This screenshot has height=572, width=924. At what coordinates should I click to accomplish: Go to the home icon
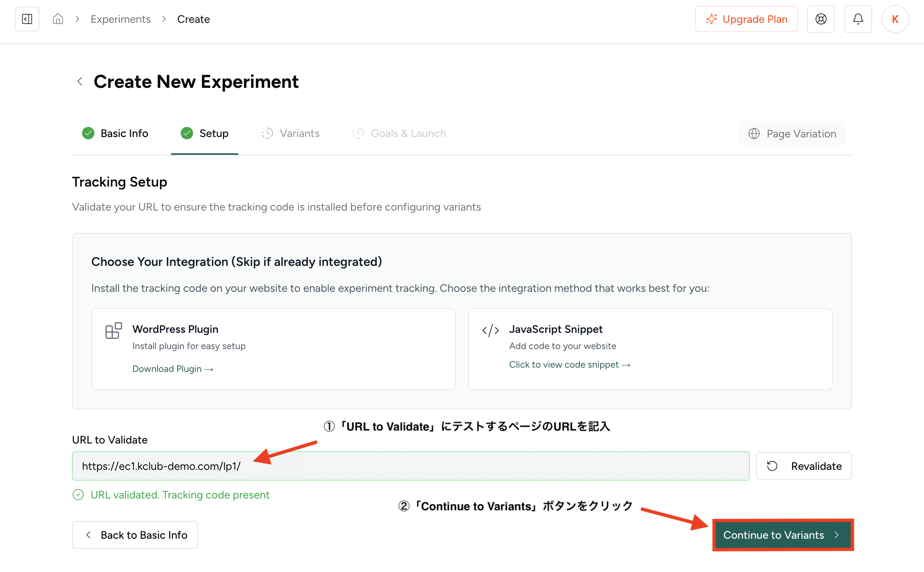click(58, 19)
